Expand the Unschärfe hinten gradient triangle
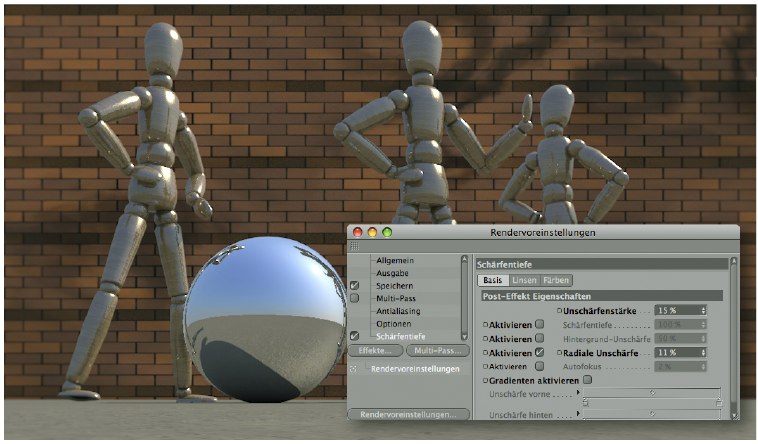Screen dimensions: 758x444 click(x=579, y=413)
